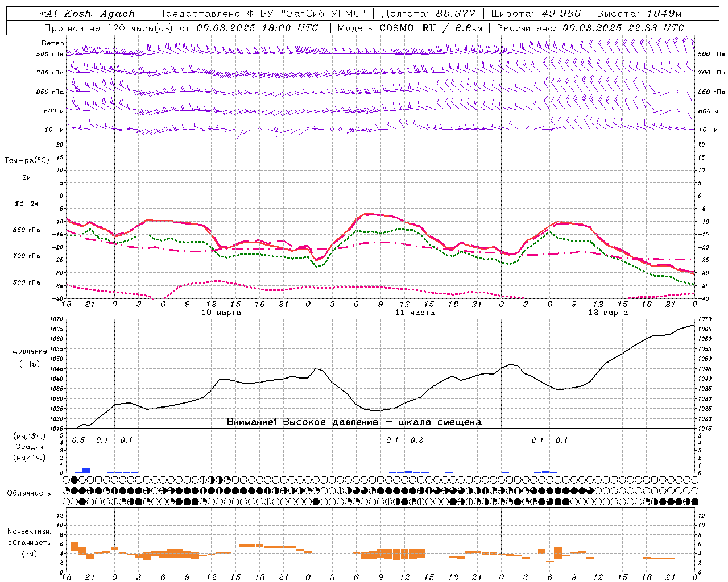The image size is (728, 582).
Task: Click the dotted 500 гПа temperature legend sample
Action: click(x=26, y=289)
